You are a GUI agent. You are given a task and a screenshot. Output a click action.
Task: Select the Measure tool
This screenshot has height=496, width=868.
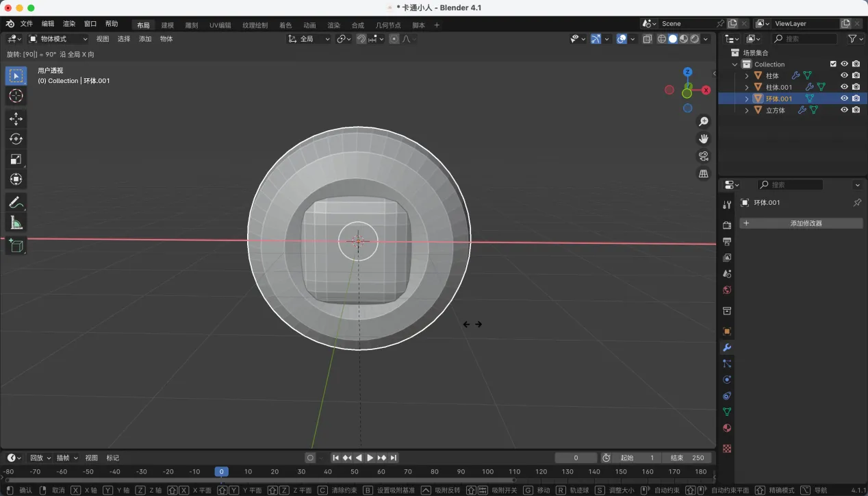(x=16, y=223)
